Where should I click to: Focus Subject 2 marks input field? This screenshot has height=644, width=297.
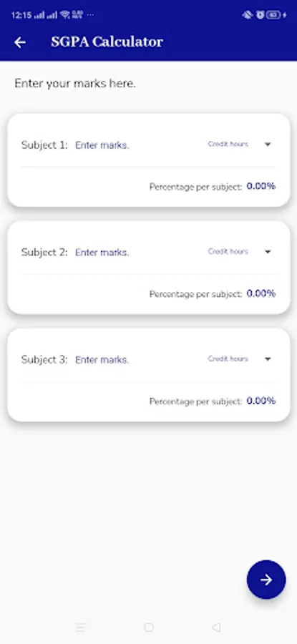coord(102,253)
